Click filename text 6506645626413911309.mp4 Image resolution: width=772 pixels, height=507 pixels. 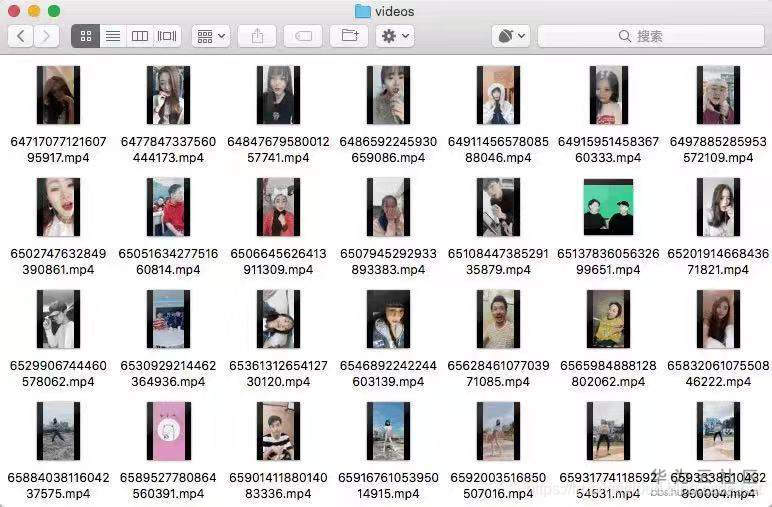pos(278,261)
